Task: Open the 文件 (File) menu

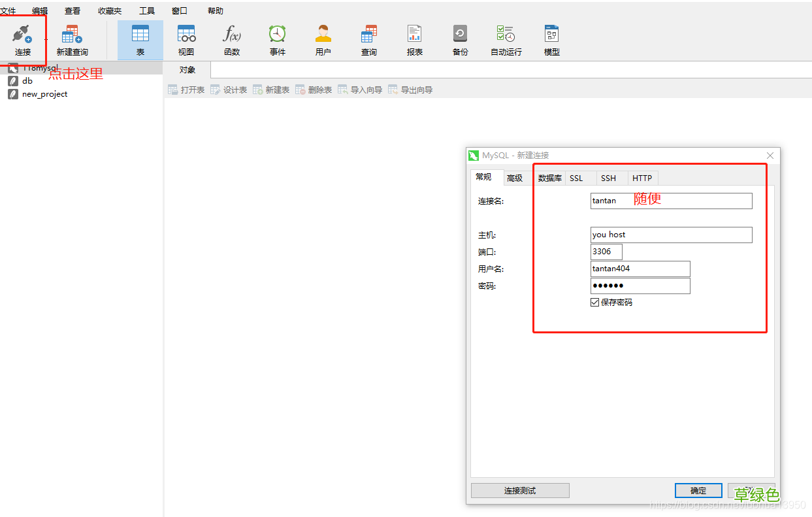Action: coord(8,10)
